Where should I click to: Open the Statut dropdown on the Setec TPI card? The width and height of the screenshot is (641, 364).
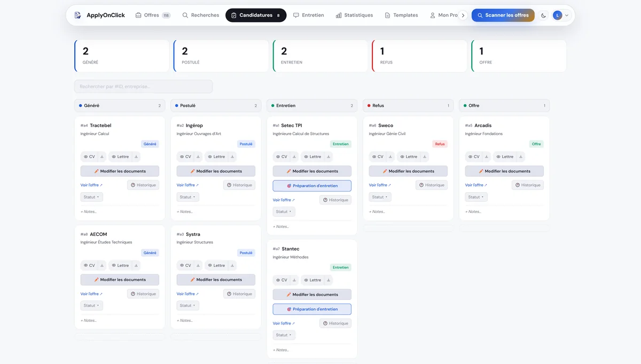(284, 212)
